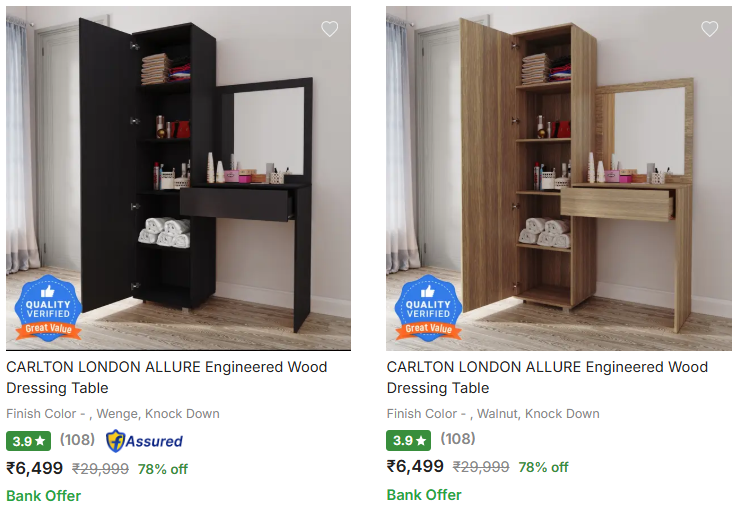Click the 78% off label on Wenge item
The image size is (738, 517).
click(x=162, y=469)
